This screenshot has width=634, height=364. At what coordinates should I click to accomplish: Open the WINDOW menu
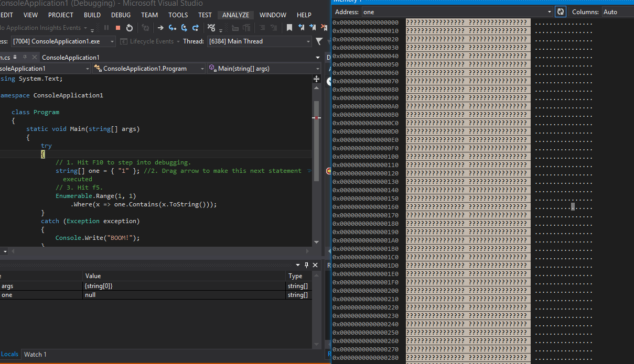coord(273,15)
